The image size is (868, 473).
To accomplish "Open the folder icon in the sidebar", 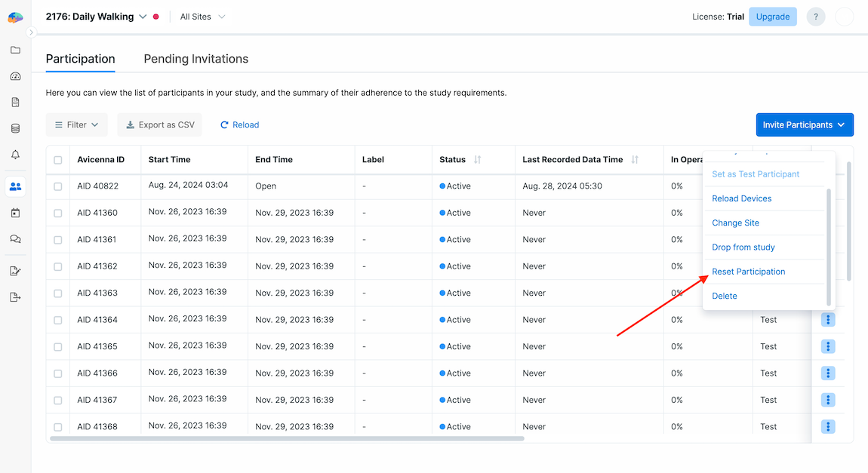I will [15, 51].
